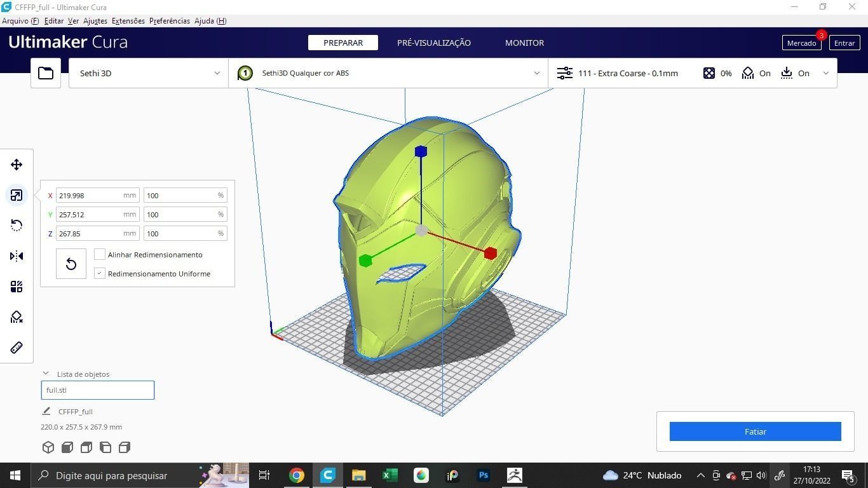This screenshot has height=488, width=868.
Task: Open the Extensões menu
Action: 128,21
